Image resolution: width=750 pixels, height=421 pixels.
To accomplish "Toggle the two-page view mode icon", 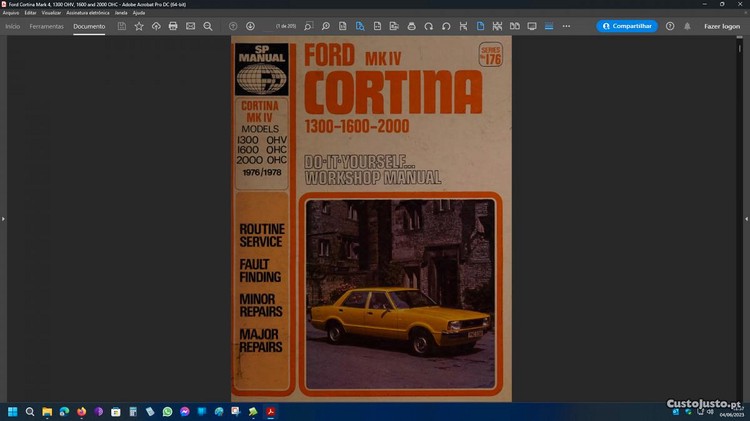I will click(515, 26).
